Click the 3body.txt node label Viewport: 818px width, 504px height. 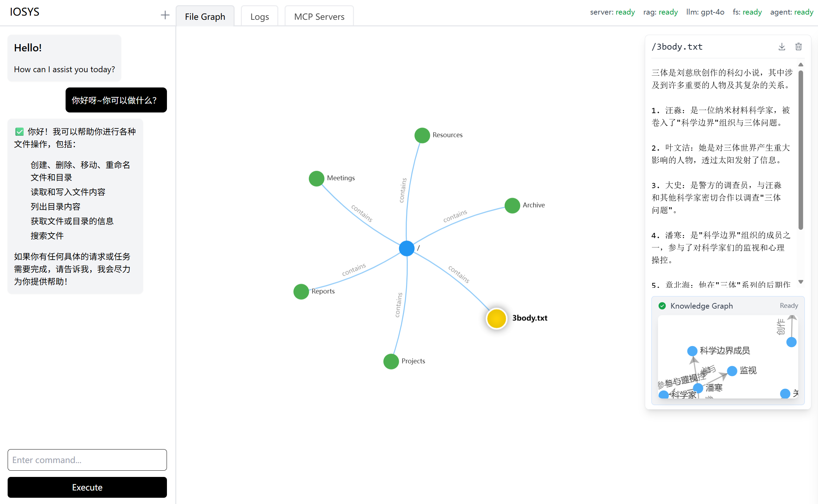(530, 318)
